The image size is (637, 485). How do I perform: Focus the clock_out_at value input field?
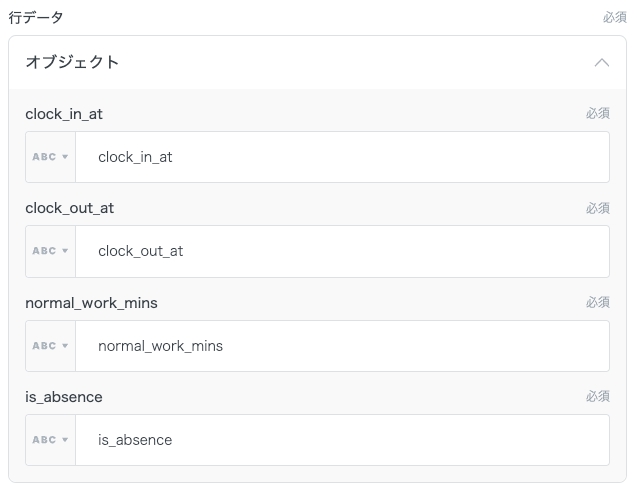coord(342,251)
